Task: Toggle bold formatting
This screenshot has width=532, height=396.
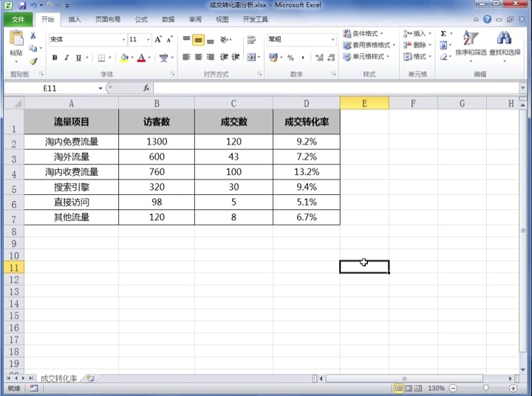Action: point(55,58)
